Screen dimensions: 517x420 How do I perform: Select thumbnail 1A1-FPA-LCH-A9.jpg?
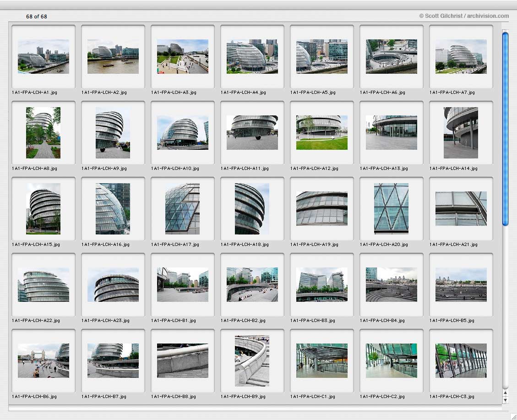tap(113, 132)
